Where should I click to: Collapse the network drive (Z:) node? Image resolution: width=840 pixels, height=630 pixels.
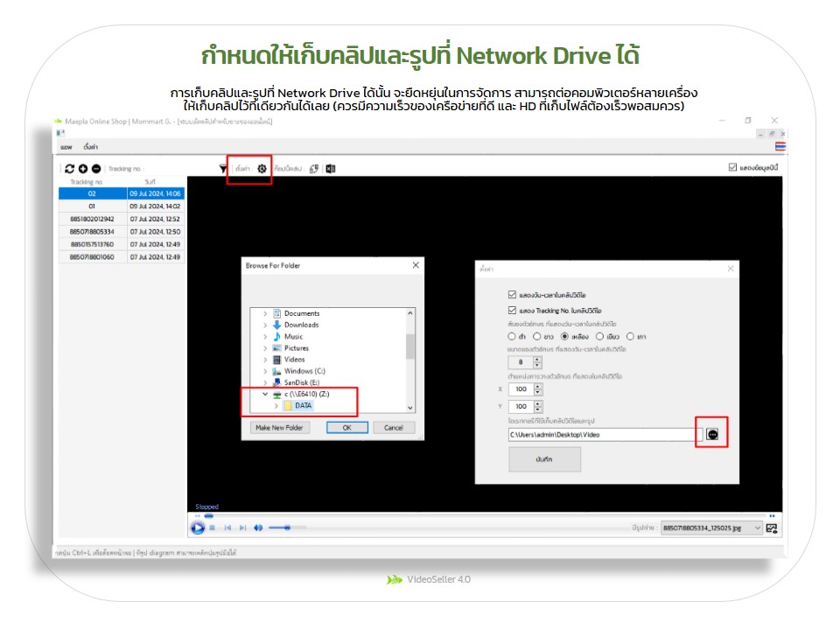click(x=265, y=395)
